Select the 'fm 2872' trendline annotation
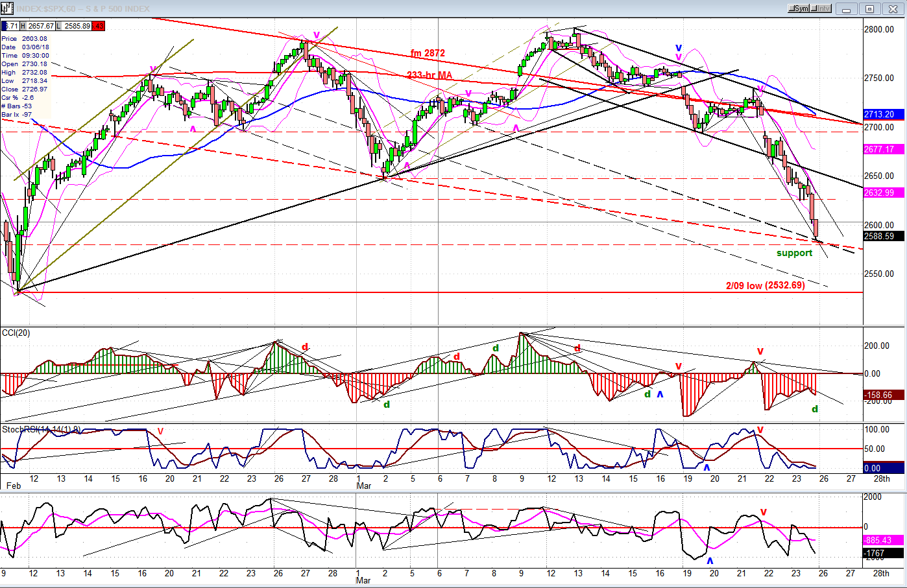Image resolution: width=907 pixels, height=588 pixels. point(428,53)
